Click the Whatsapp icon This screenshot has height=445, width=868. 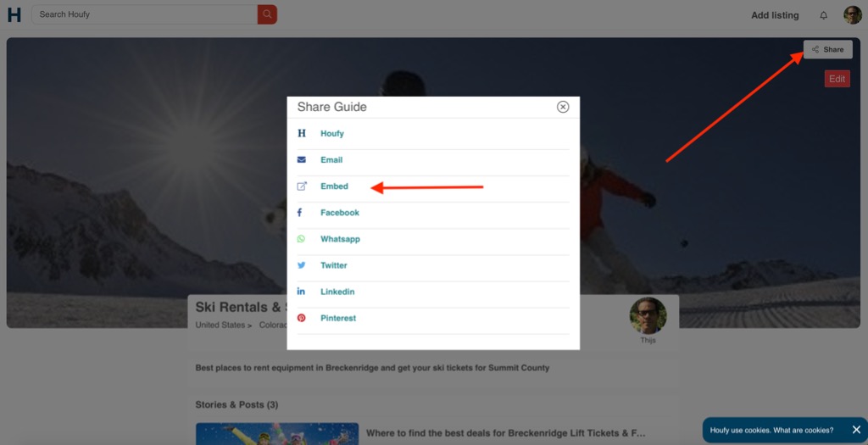coord(301,239)
